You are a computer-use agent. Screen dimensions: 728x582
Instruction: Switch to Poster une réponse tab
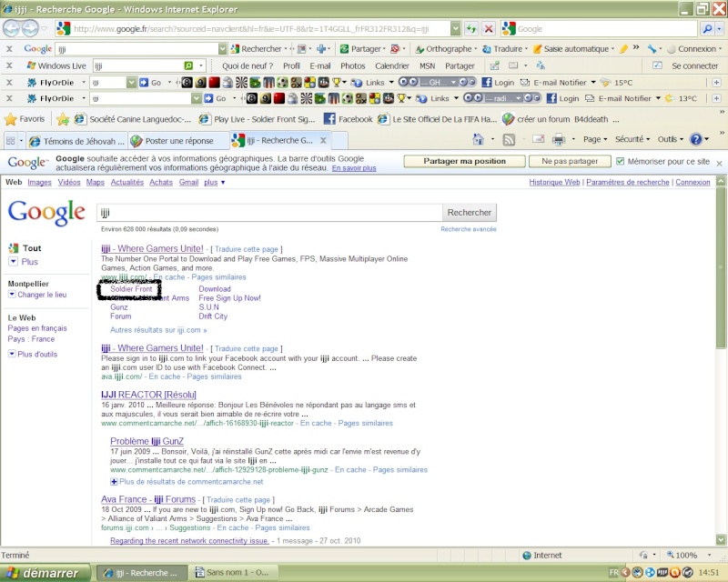pos(173,141)
